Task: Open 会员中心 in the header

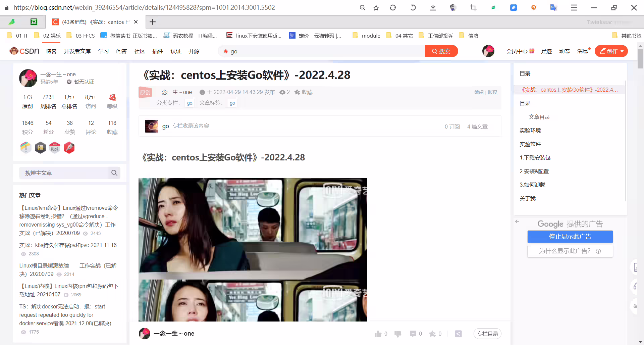Action: coord(520,51)
